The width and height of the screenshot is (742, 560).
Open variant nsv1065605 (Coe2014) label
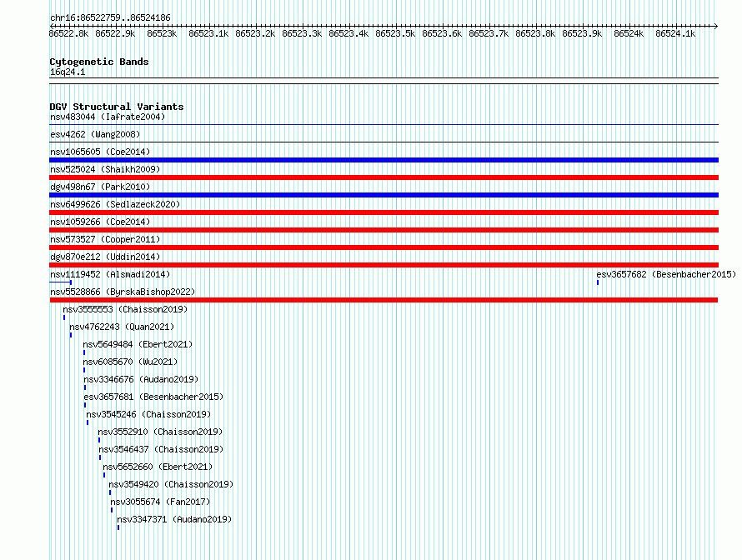coord(100,152)
